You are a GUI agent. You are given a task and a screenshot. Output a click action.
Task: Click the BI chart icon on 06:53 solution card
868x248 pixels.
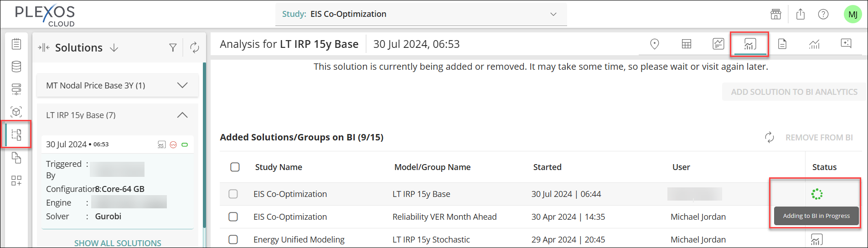(x=162, y=145)
